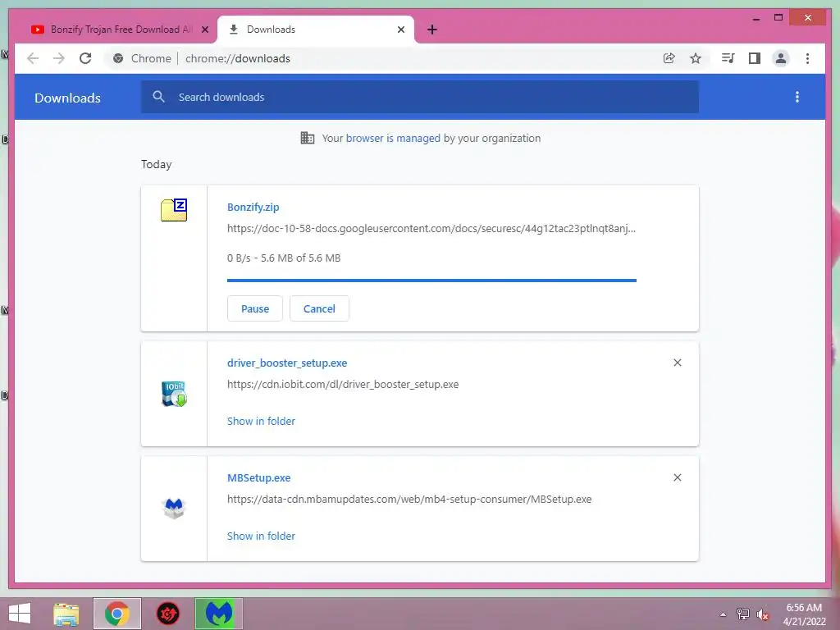
Task: Click '0 B/s - 5.6 MB of 5.6 MB' status
Action: point(284,258)
